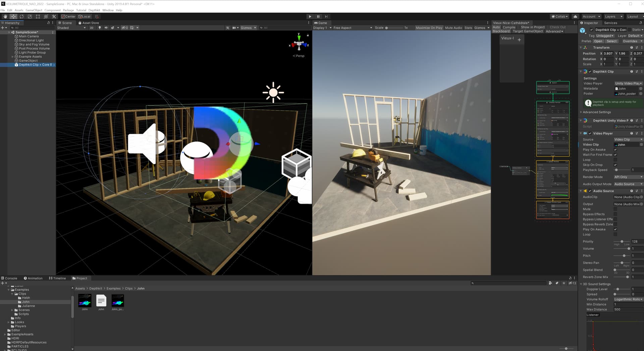Open the Depthkit menu in the menu bar

(94, 10)
